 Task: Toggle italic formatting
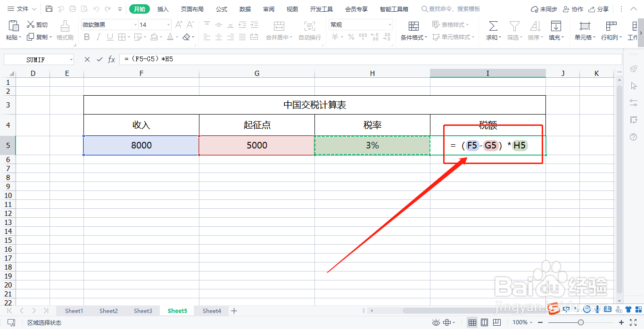tap(98, 37)
